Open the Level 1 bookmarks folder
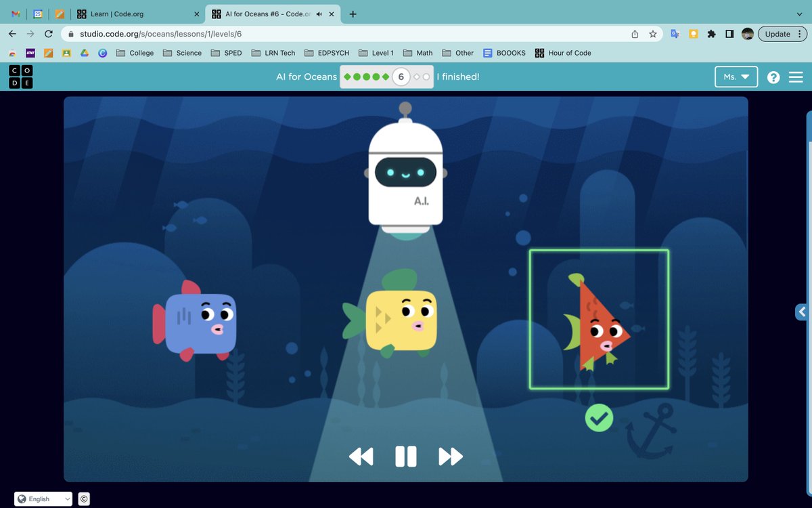 click(x=376, y=53)
